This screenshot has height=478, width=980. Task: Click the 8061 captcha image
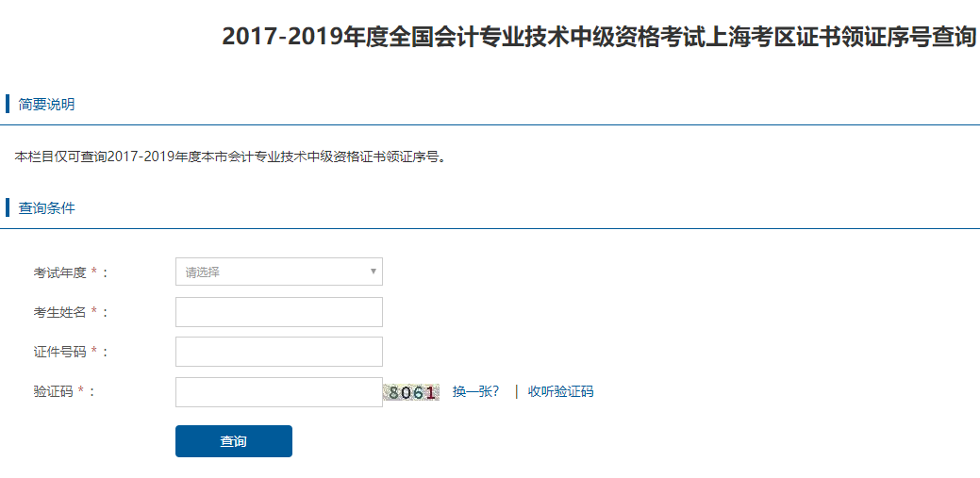pos(411,392)
